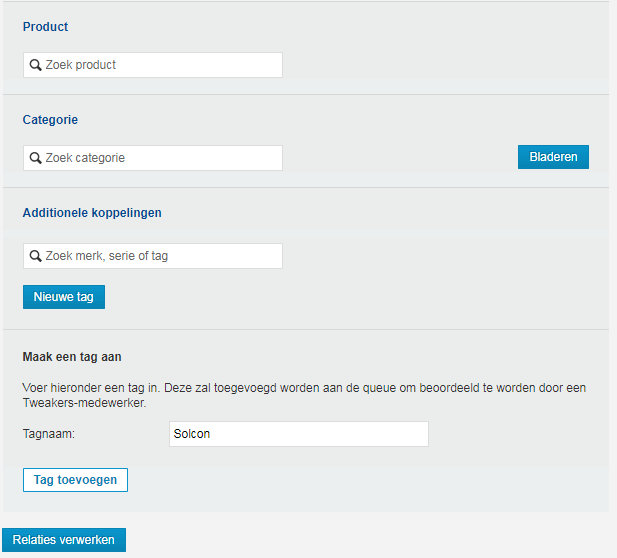Select the 'Categorie' section heading
The image size is (617, 558).
click(x=50, y=120)
